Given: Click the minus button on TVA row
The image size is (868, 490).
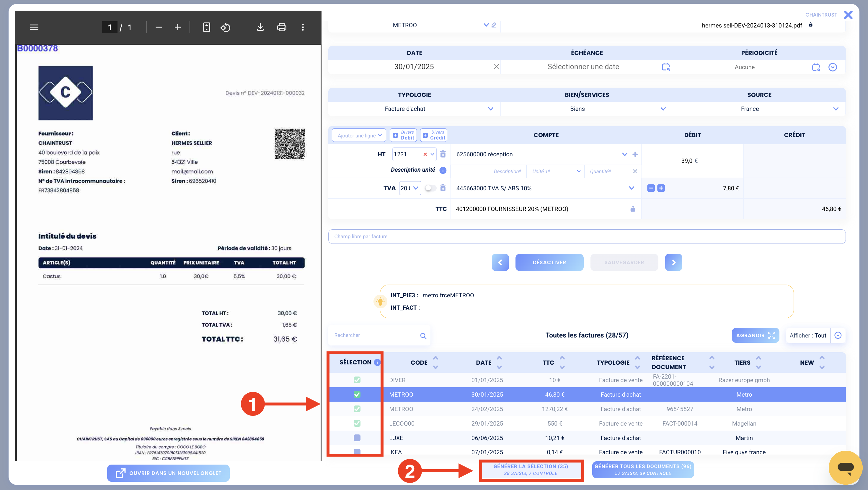Looking at the screenshot, I should tap(651, 188).
